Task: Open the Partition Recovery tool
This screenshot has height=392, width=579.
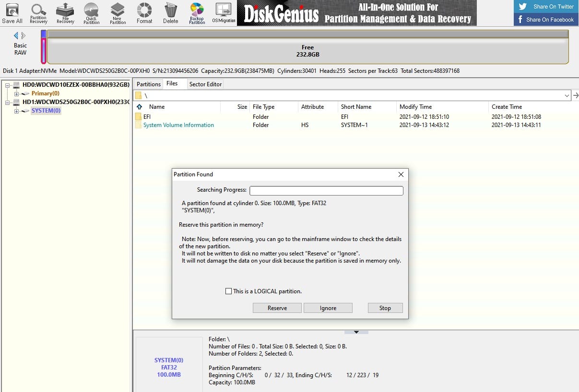Action: pyautogui.click(x=38, y=13)
